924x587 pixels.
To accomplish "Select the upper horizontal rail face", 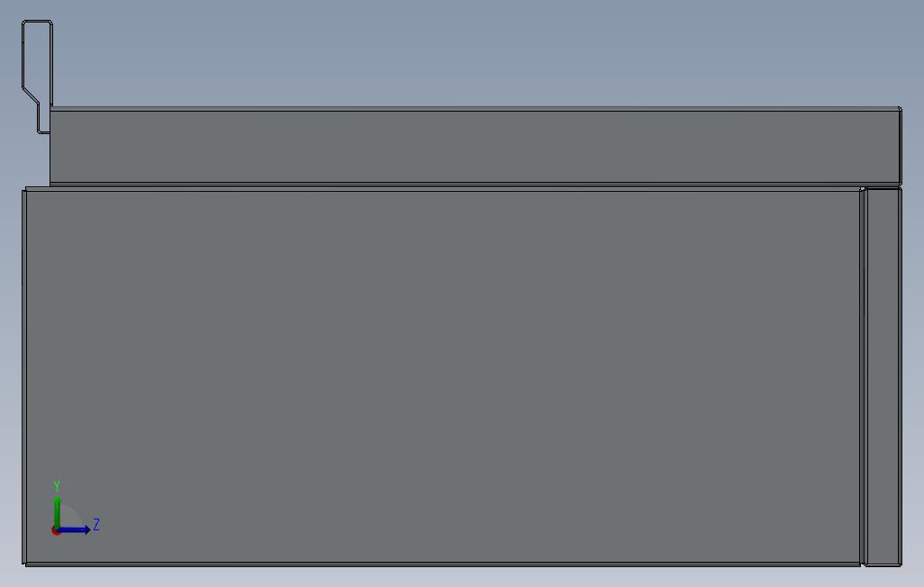I will click(x=475, y=146).
